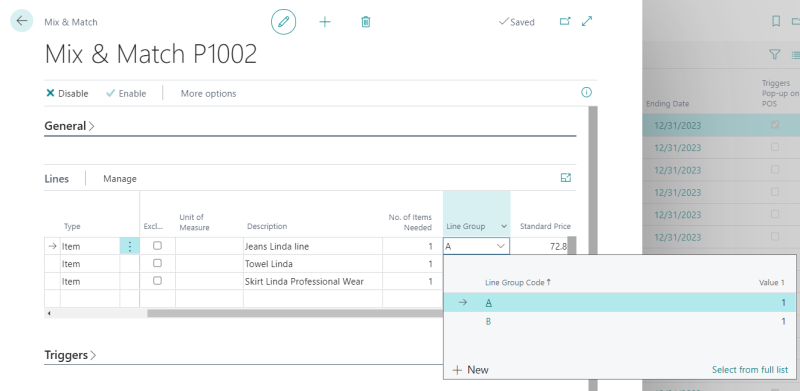The height and width of the screenshot is (391, 800).
Task: Click the pencil edit icon
Action: point(283,21)
